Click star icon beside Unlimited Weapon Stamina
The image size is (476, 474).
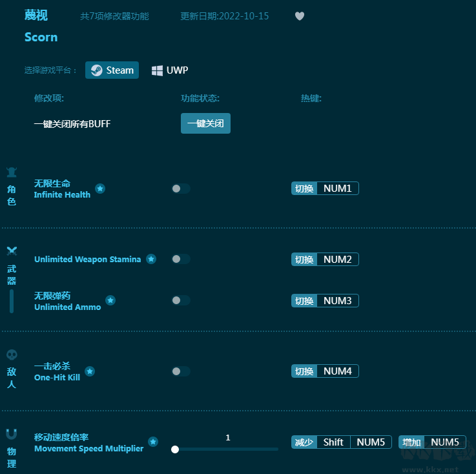coord(151,259)
